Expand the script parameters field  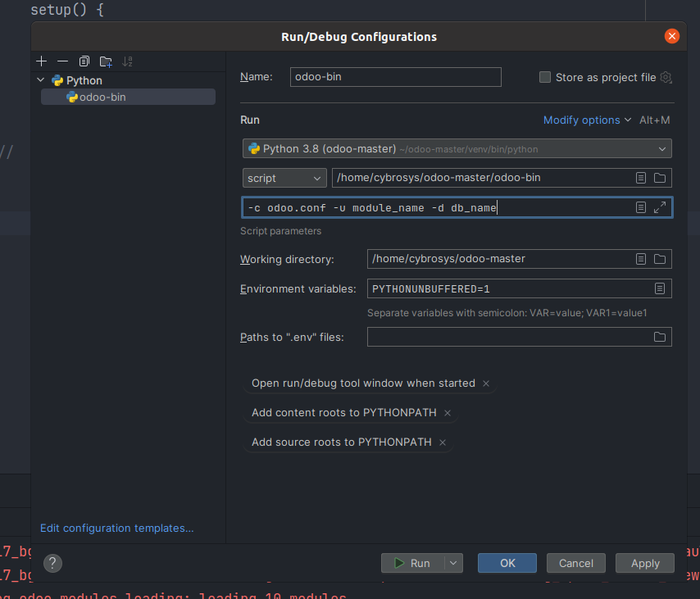point(660,207)
